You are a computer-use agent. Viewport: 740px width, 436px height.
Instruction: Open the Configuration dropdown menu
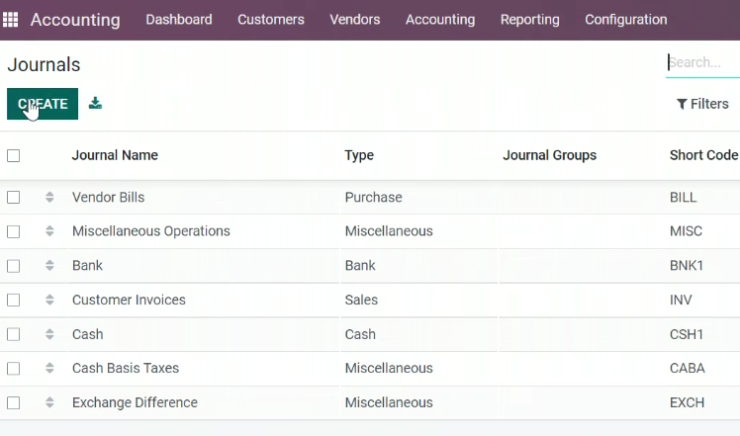[x=626, y=20]
